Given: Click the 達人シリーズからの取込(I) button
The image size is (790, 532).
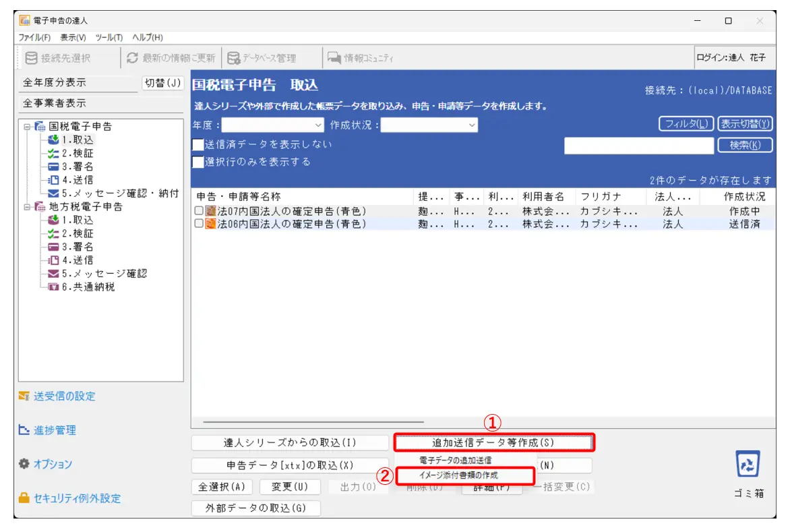Looking at the screenshot, I should pyautogui.click(x=290, y=443).
